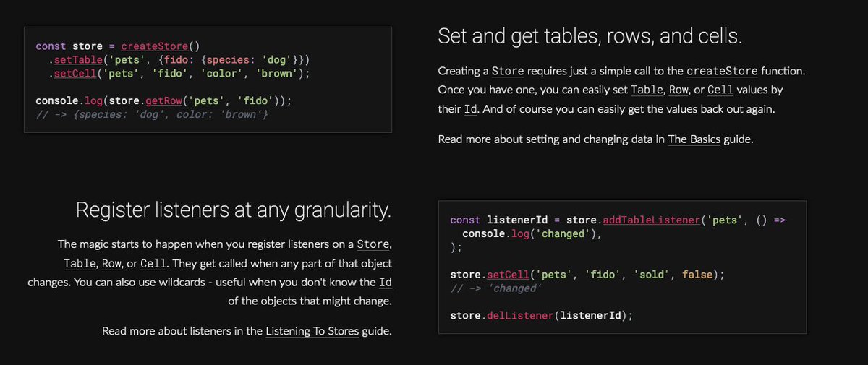868x365 pixels.
Task: Click the setTable method link in code
Action: 77,59
